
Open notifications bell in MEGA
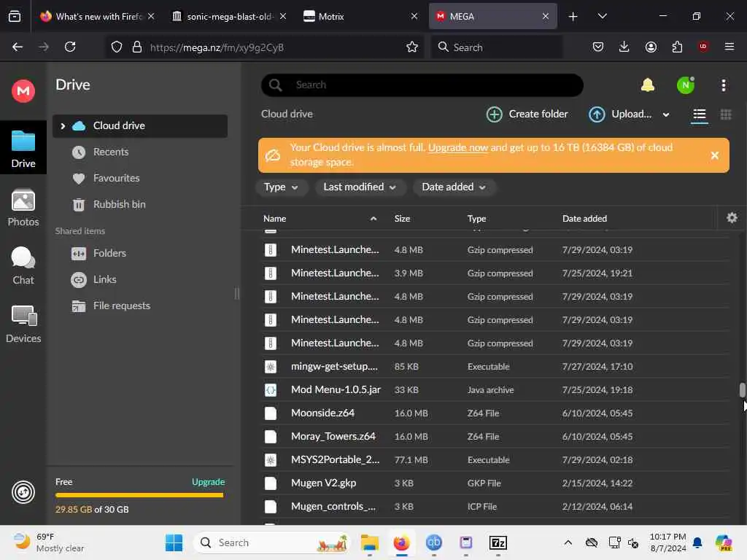tap(648, 85)
